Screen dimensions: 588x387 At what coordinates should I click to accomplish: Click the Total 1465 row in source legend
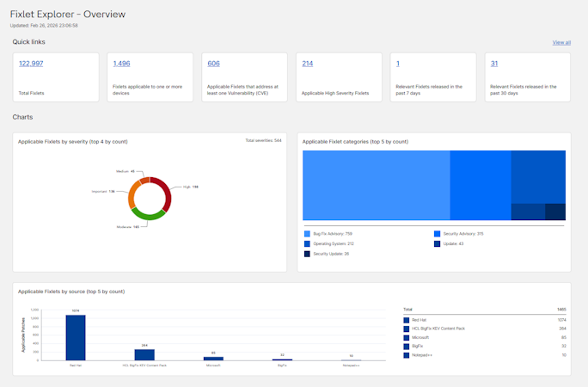point(485,310)
